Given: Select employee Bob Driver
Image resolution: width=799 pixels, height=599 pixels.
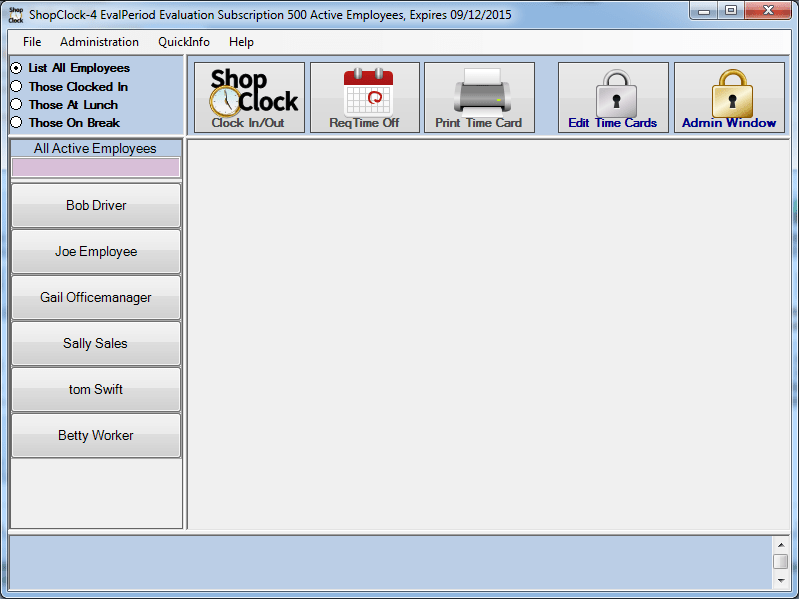Looking at the screenshot, I should [96, 205].
